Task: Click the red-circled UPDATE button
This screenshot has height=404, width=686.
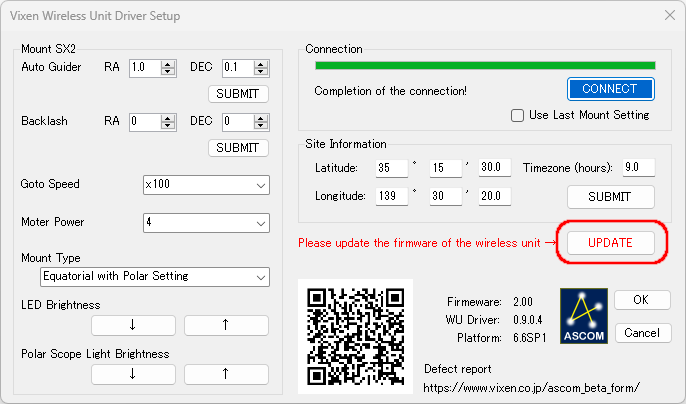Action: 609,243
